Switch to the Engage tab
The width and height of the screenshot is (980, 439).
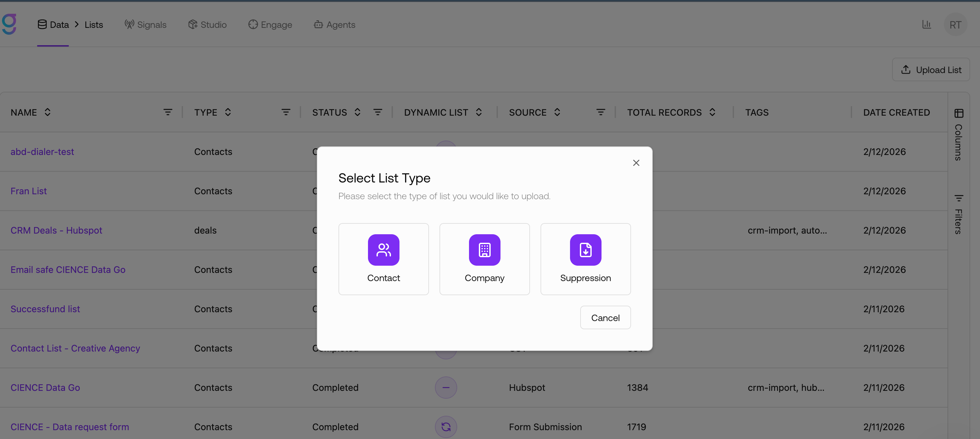tap(270, 25)
